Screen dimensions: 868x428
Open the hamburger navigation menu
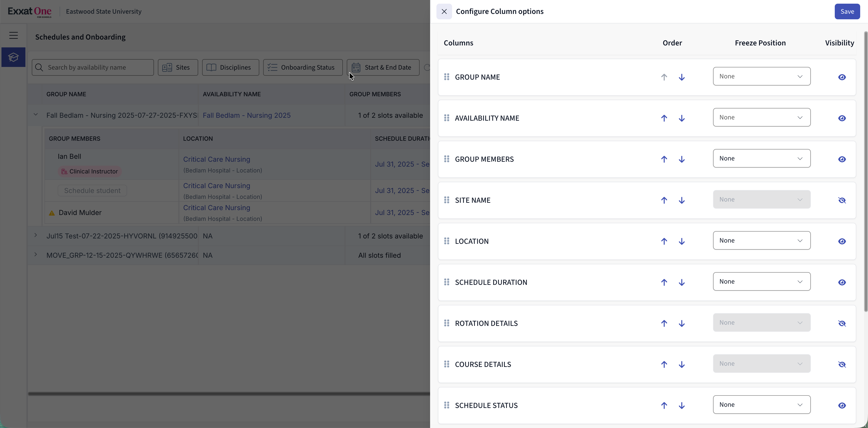click(x=13, y=35)
